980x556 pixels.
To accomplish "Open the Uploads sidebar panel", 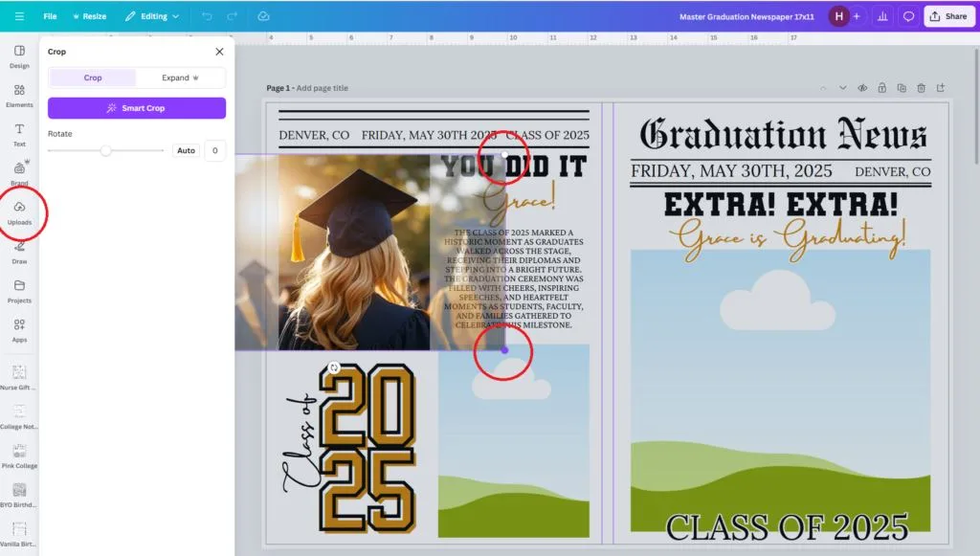I will coord(19,213).
